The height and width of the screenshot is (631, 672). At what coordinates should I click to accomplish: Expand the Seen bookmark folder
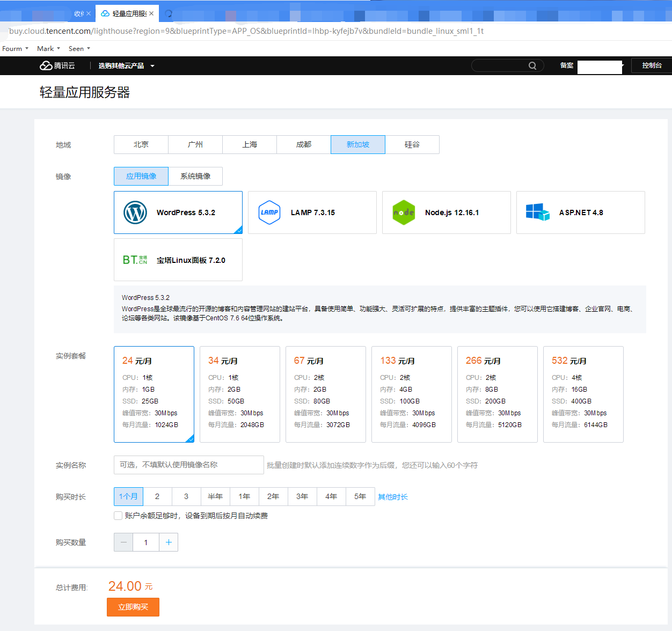(x=79, y=48)
